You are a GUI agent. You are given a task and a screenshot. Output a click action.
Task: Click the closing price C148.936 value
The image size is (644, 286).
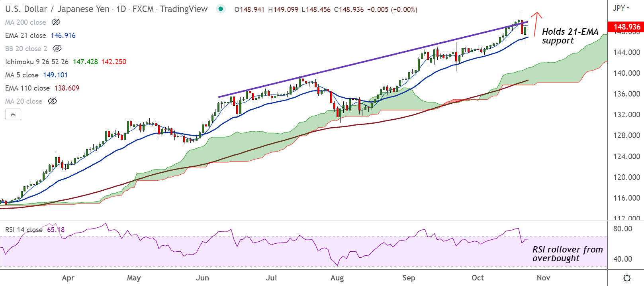(349, 9)
